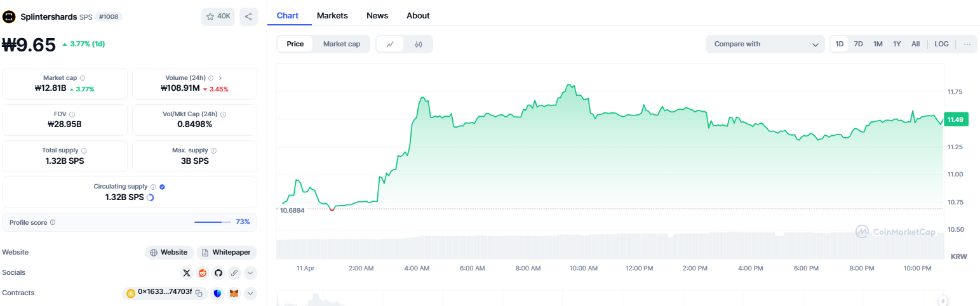The image size is (980, 306).
Task: Click the 12:00 PM time axis label
Action: click(639, 269)
